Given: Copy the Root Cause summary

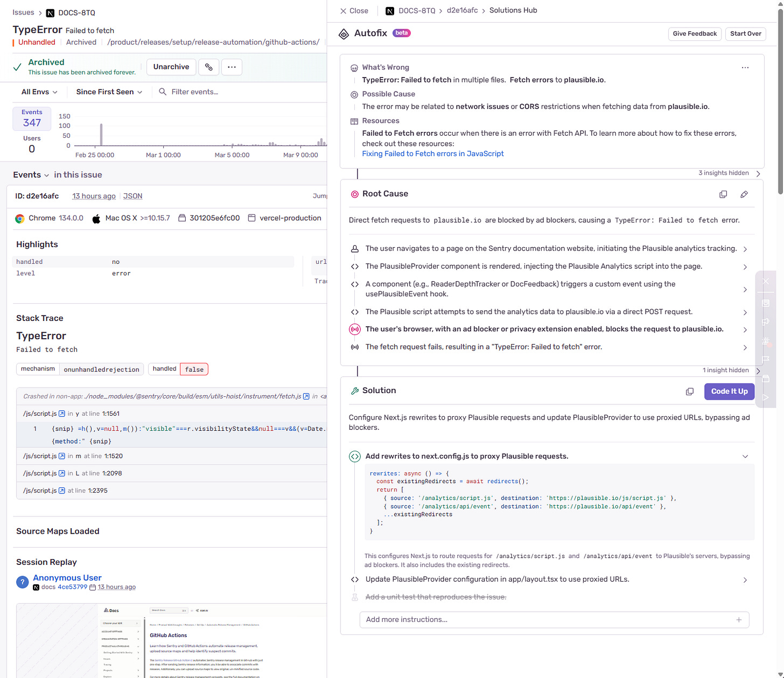Looking at the screenshot, I should click(x=723, y=194).
